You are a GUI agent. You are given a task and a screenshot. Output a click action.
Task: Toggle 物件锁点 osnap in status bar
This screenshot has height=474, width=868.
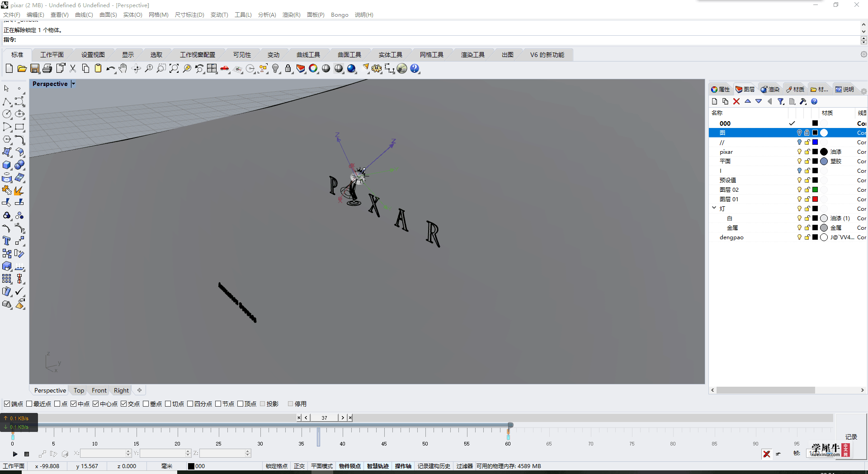(x=350, y=466)
